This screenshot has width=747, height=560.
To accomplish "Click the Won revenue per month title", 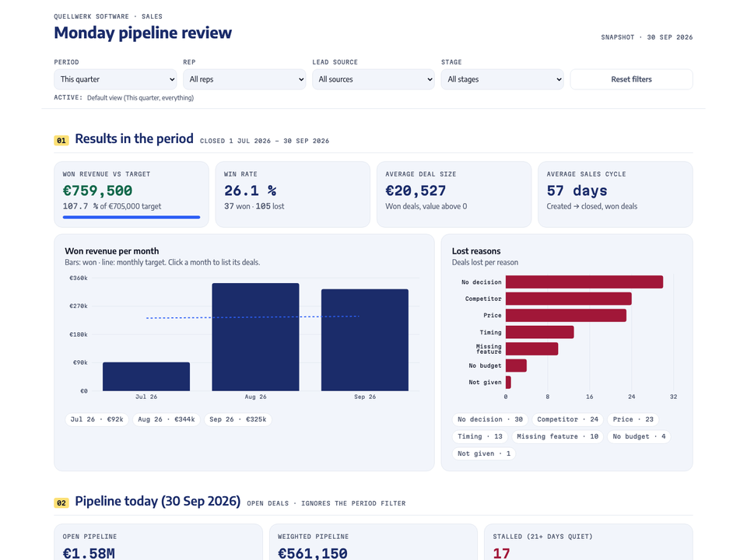I will pos(112,251).
